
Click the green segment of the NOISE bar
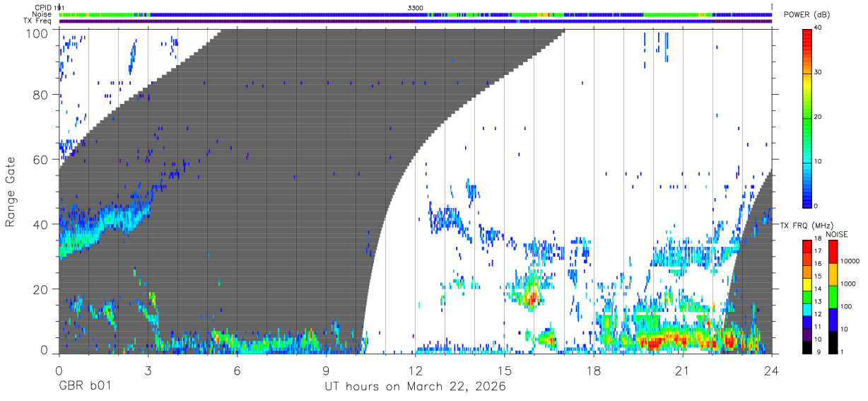point(833,296)
